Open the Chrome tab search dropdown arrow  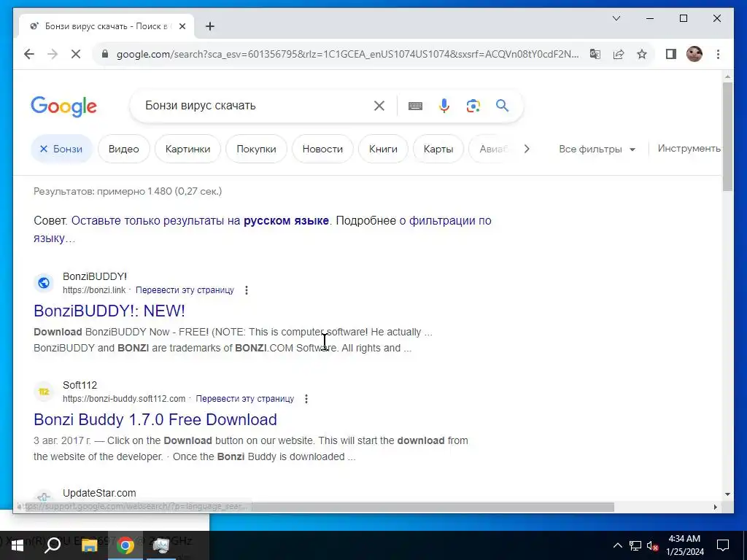[616, 18]
